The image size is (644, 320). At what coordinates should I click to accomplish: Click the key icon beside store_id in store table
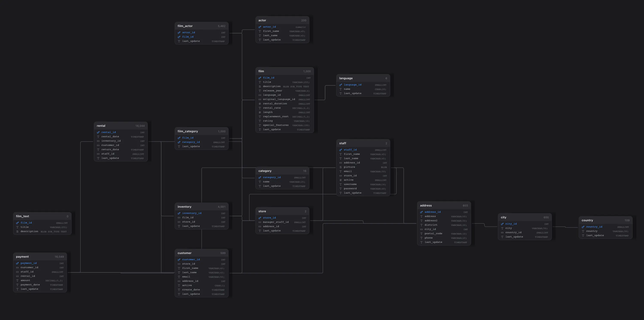[260, 218]
